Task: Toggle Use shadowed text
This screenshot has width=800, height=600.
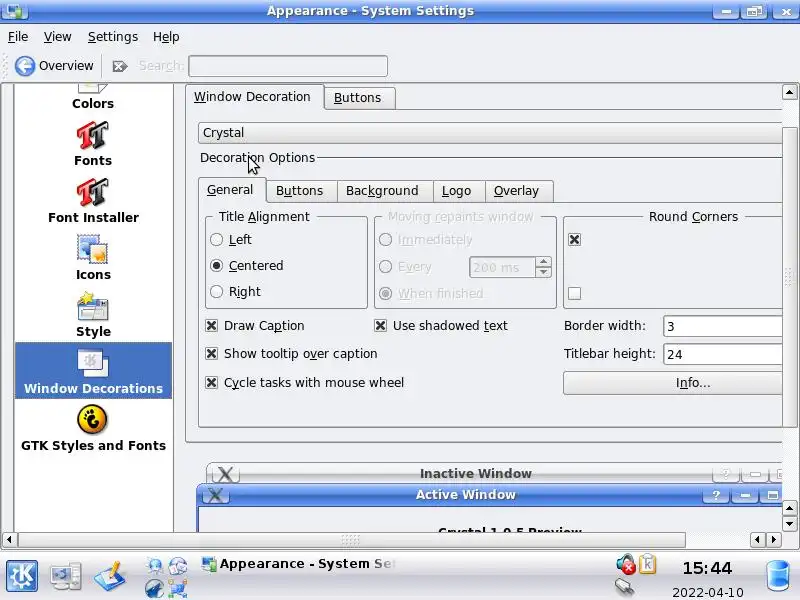Action: pos(380,326)
